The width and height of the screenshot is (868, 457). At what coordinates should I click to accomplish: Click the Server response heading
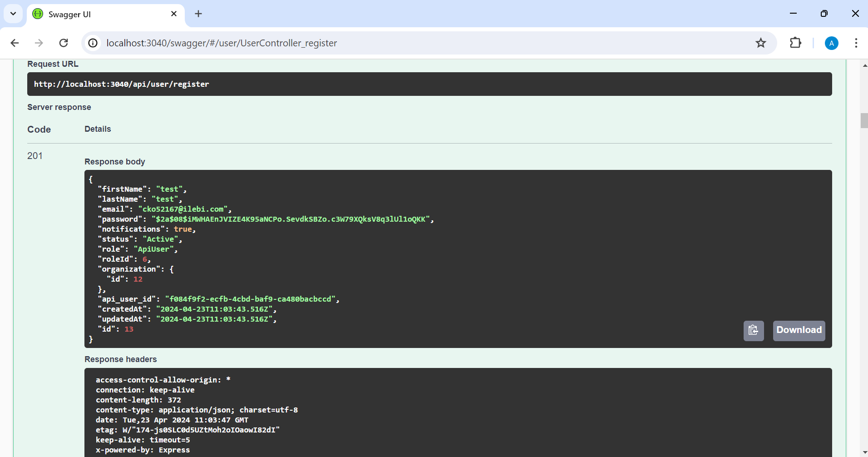(59, 107)
